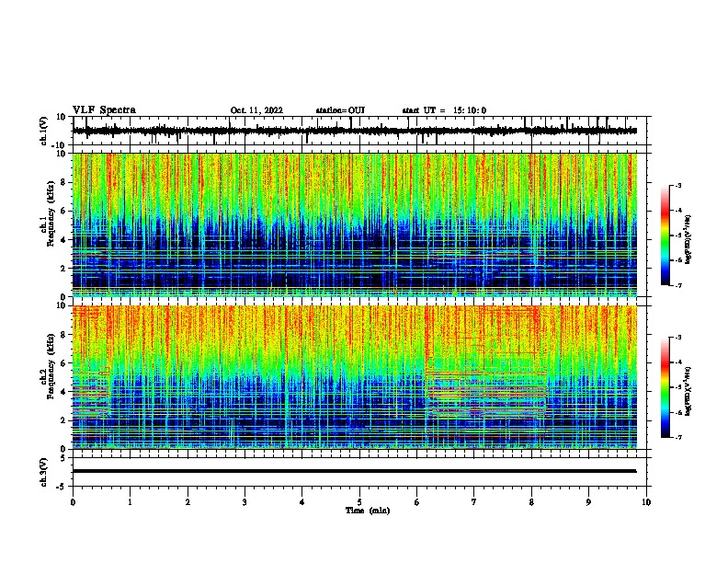The height and width of the screenshot is (563, 728).
Task: Click the ch.1 voltage waveform trace panel
Action: pyautogui.click(x=359, y=131)
